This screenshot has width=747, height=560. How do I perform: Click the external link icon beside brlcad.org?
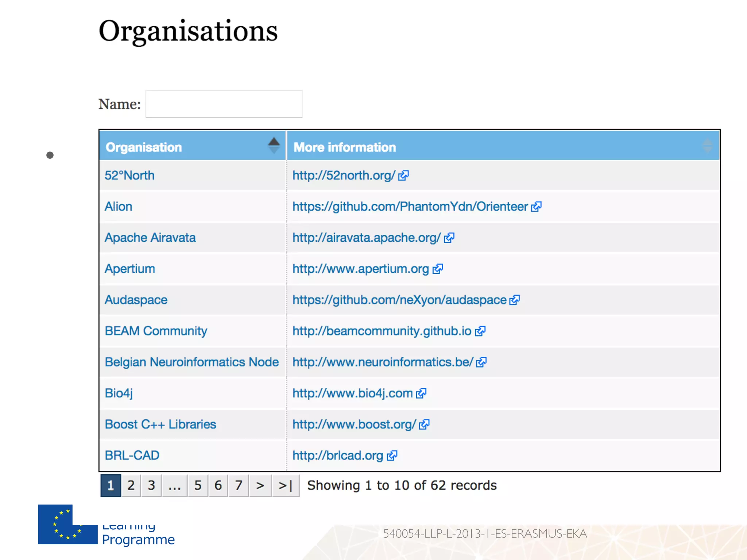point(392,456)
